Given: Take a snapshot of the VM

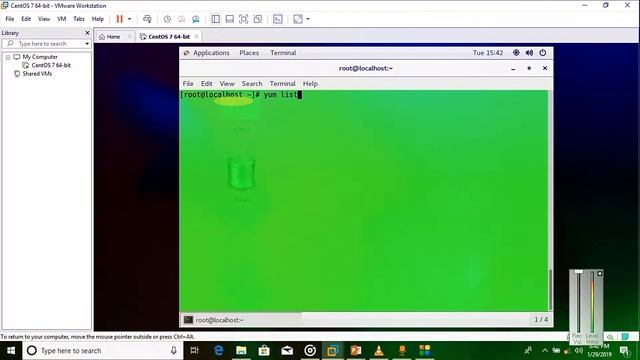Looking at the screenshot, I should 167,19.
